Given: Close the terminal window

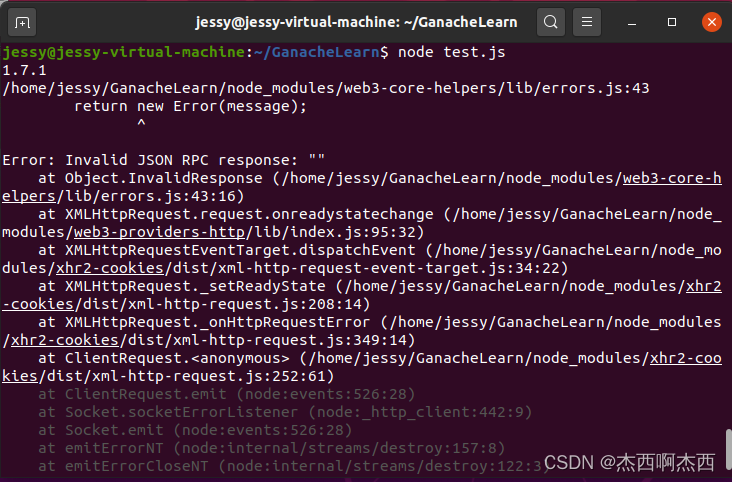Looking at the screenshot, I should [x=711, y=22].
